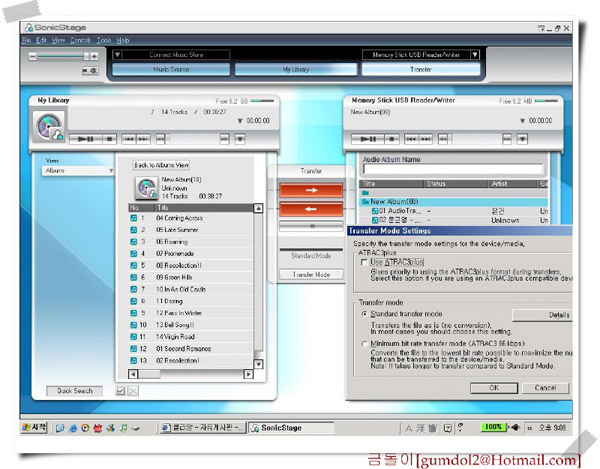Confirm settings with OK button
The height and width of the screenshot is (469, 600).
coord(494,388)
